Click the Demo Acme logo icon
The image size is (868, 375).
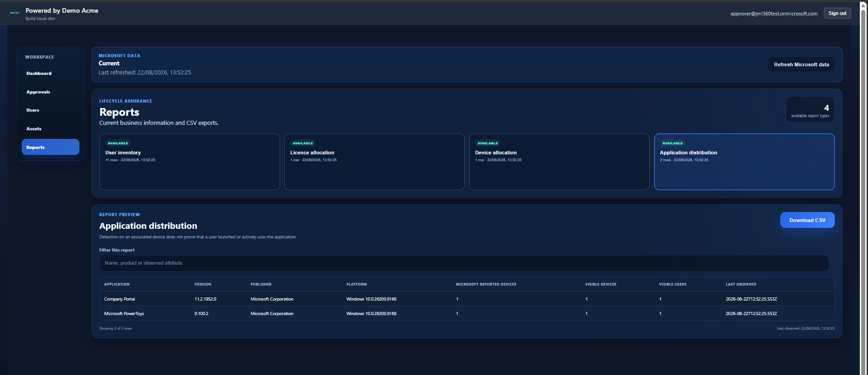(15, 13)
